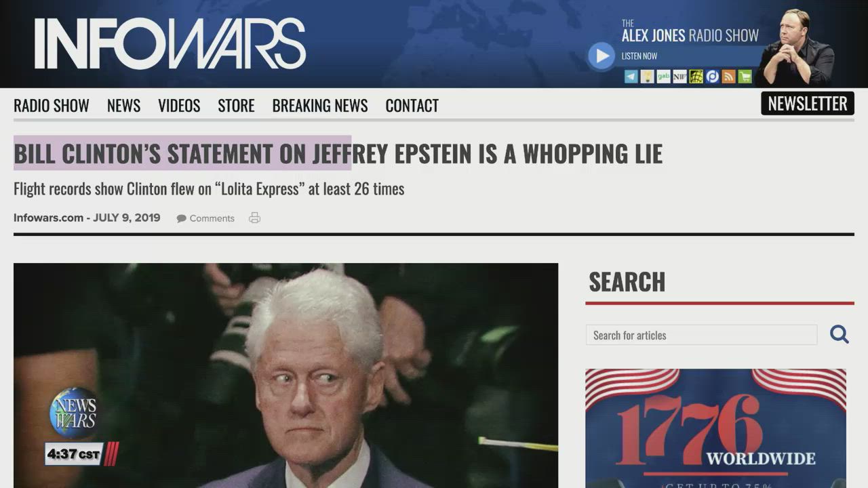Image resolution: width=868 pixels, height=488 pixels.
Task: Open the Breaking News section
Action: [x=320, y=106]
